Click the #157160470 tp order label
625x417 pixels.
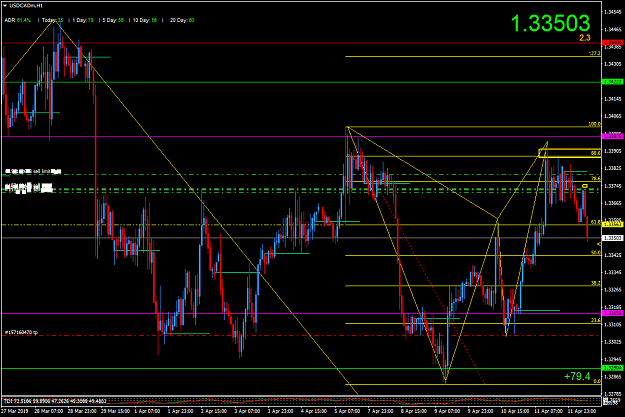point(21,332)
